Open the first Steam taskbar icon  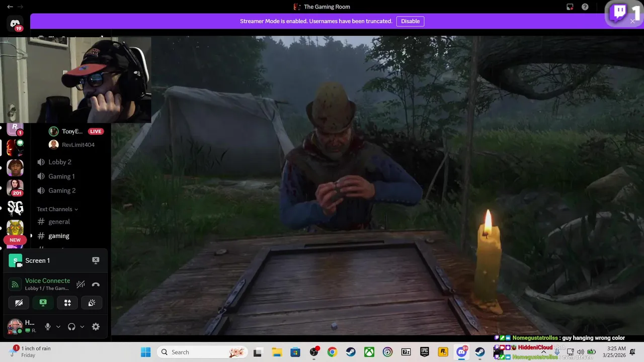[351, 352]
